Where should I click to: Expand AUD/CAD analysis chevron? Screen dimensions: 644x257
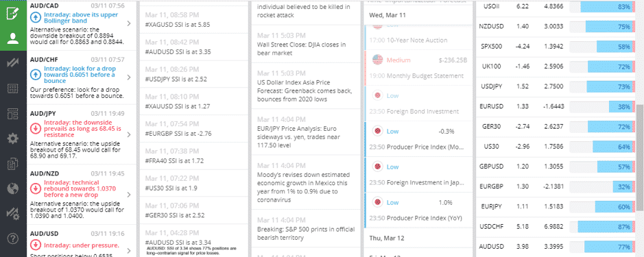pos(129,23)
